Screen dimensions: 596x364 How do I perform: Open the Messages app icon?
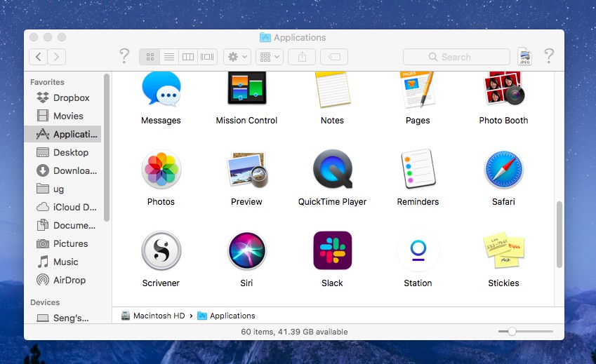(x=161, y=89)
